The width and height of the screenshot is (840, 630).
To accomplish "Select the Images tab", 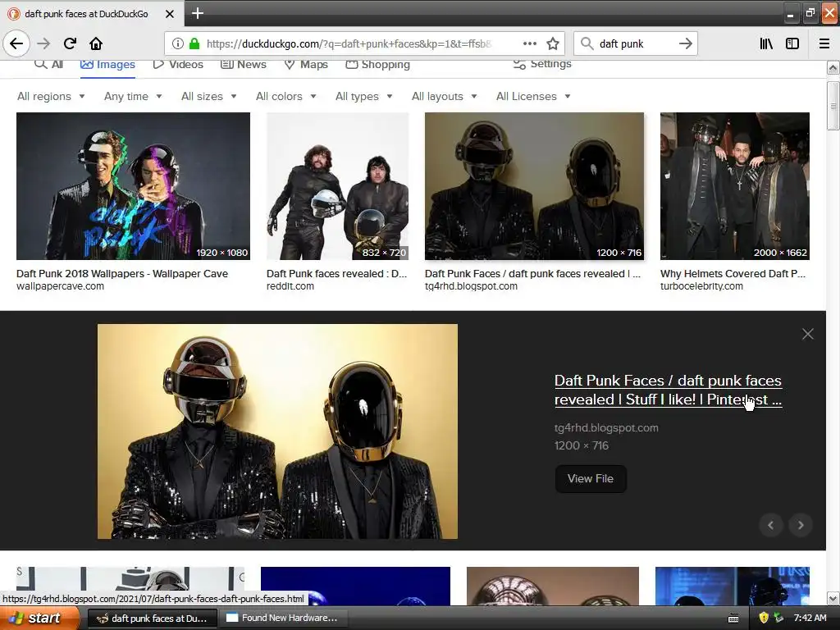I will 107,65.
